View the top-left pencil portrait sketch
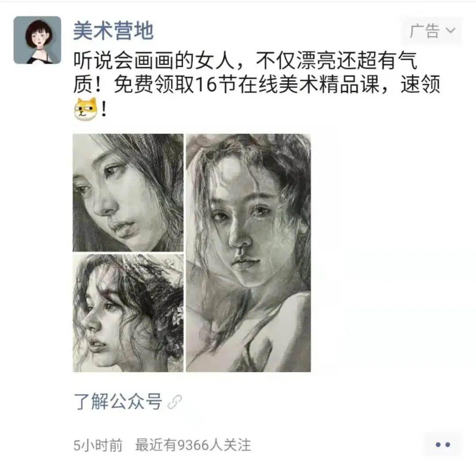Image resolution: width=476 pixels, height=461 pixels. point(128,193)
